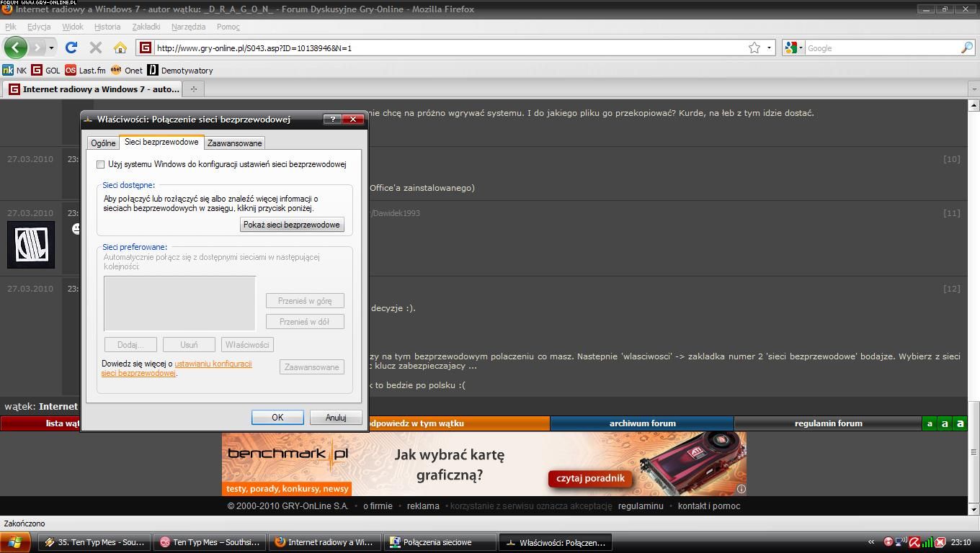Switch to the Zaawansowane tab
The width and height of the screenshot is (980, 553).
[x=234, y=143]
